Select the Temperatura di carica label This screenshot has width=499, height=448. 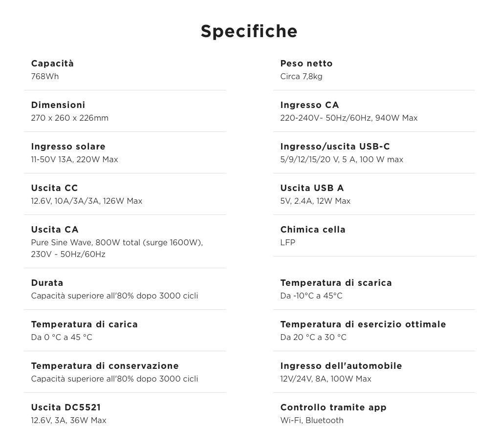click(85, 324)
